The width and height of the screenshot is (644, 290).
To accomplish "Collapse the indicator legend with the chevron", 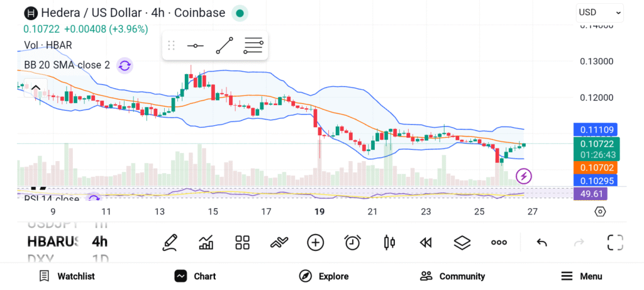I will (36, 88).
